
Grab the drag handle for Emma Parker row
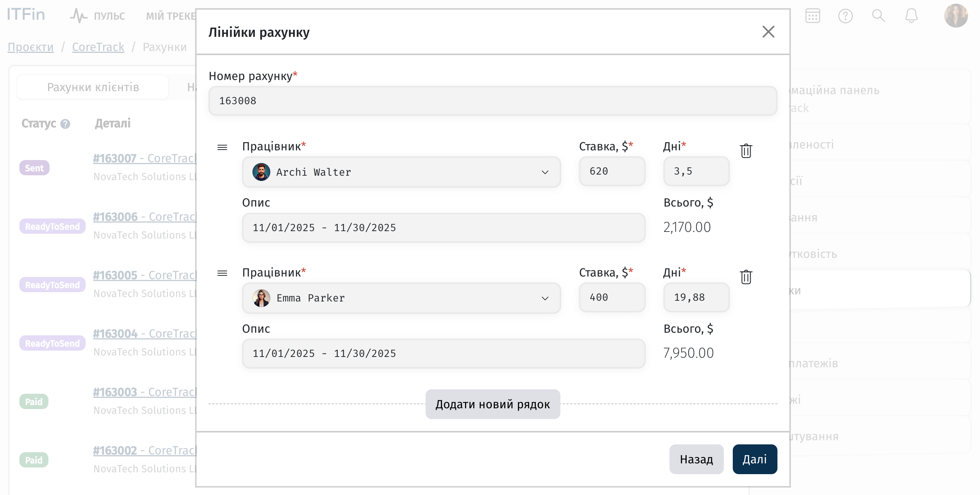click(222, 273)
